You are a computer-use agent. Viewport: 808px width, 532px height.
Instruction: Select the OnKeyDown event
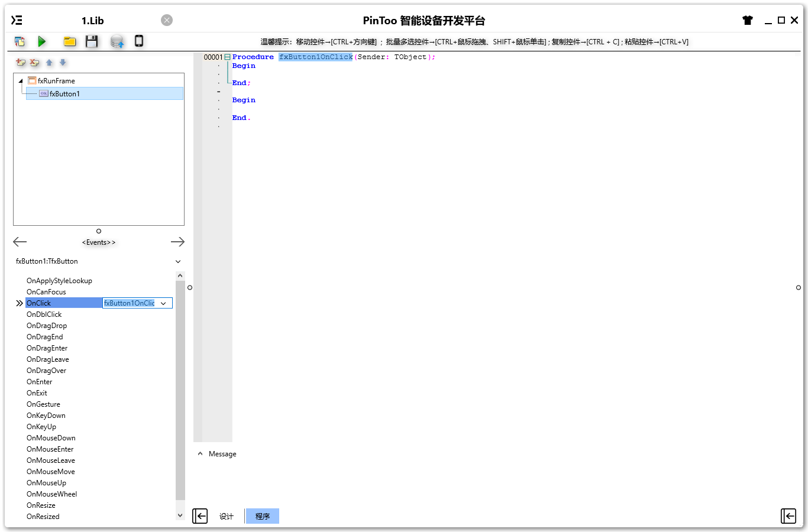click(46, 416)
